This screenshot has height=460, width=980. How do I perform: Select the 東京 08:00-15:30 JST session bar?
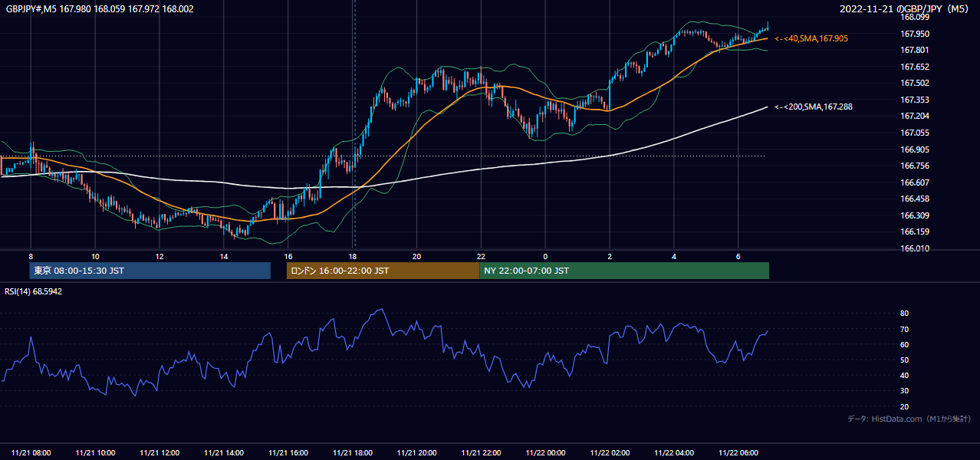pyautogui.click(x=150, y=271)
